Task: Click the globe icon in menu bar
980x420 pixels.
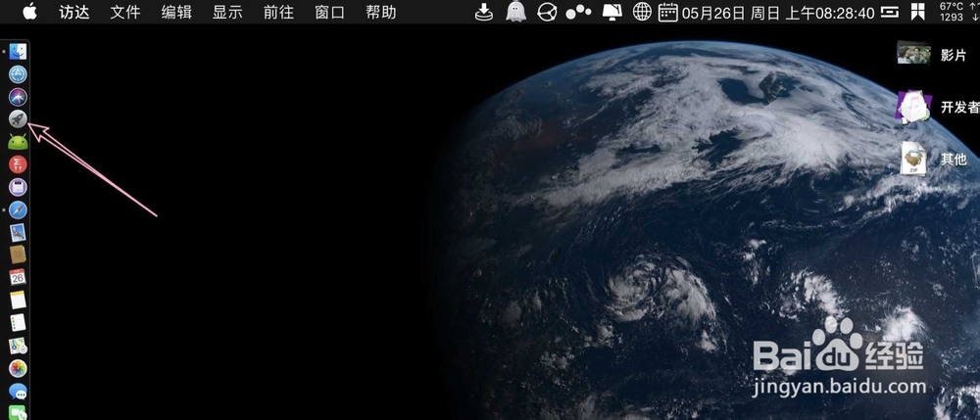Action: coord(642,12)
